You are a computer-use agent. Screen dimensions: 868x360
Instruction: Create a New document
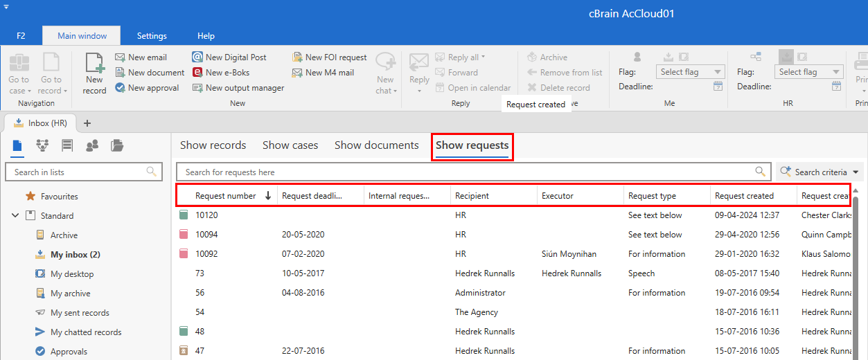tap(150, 73)
